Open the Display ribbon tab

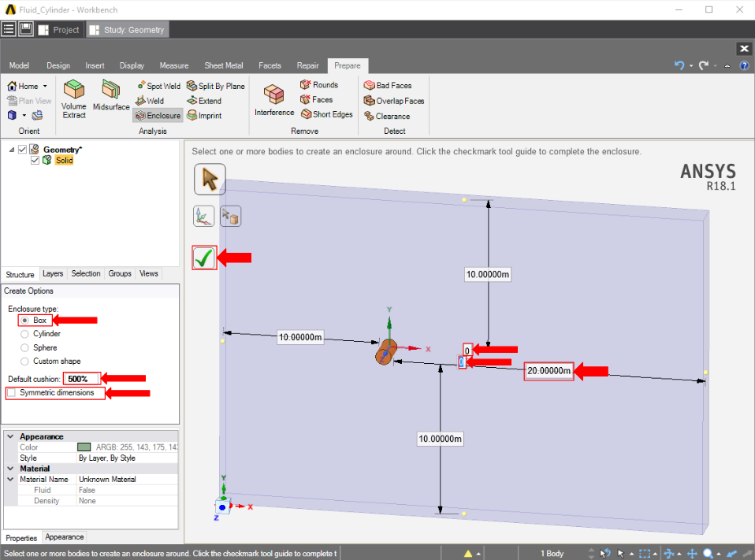click(x=132, y=65)
